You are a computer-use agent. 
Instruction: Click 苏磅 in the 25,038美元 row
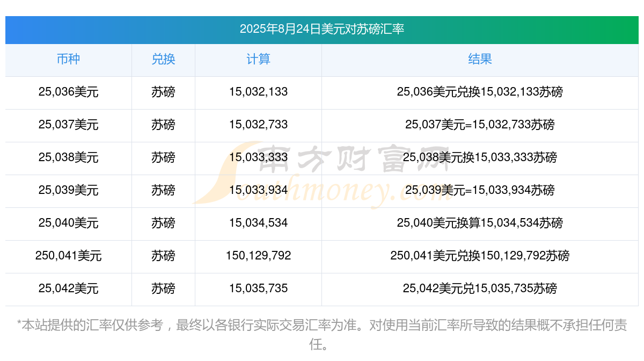point(163,157)
